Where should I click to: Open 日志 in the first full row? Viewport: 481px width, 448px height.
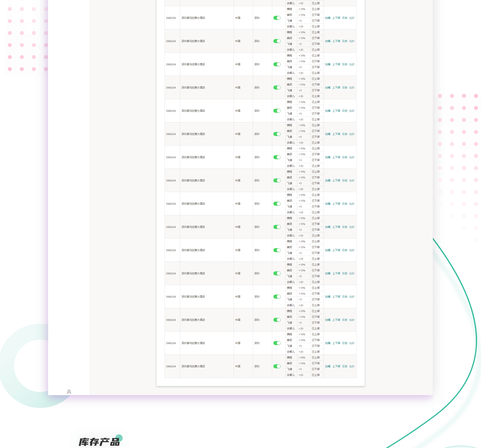pos(345,18)
